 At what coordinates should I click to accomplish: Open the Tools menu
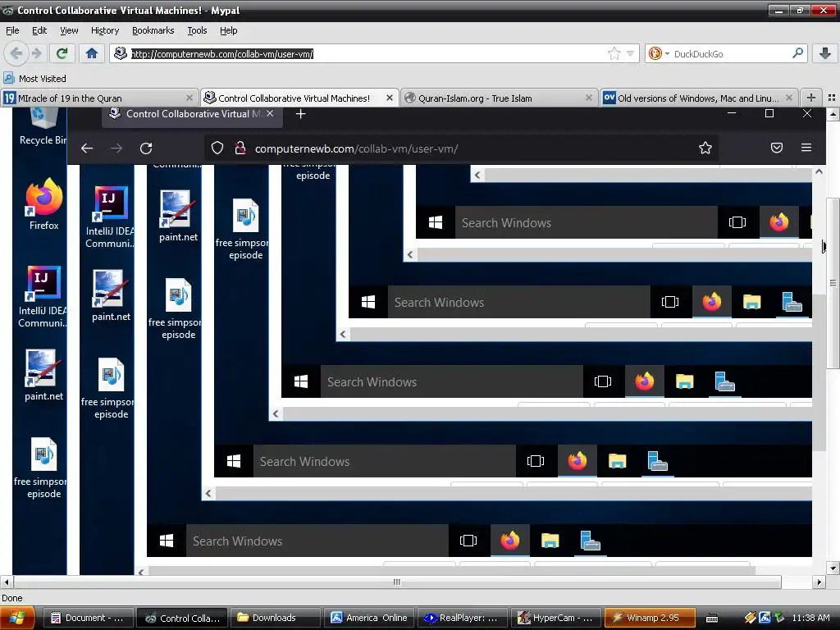pyautogui.click(x=197, y=30)
